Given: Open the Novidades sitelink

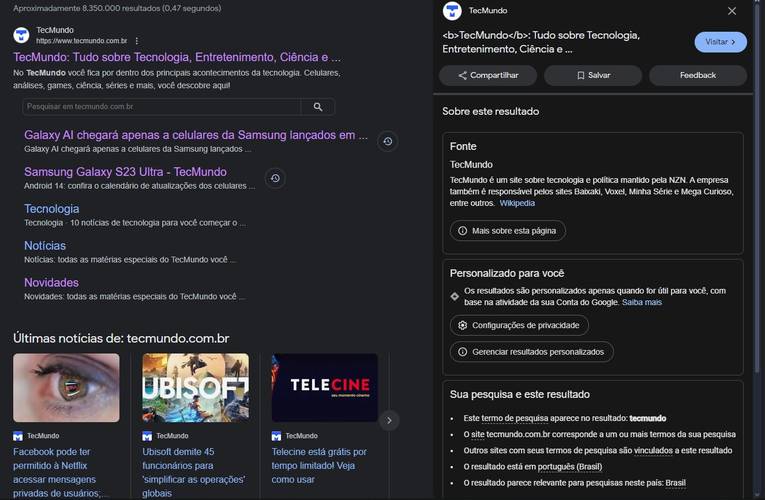Looking at the screenshot, I should (x=51, y=282).
